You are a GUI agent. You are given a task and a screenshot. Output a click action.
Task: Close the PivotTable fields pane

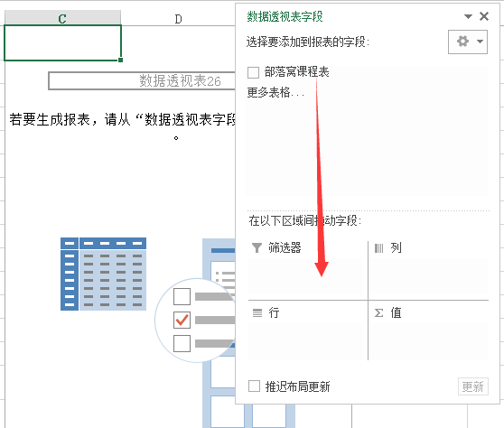click(484, 16)
